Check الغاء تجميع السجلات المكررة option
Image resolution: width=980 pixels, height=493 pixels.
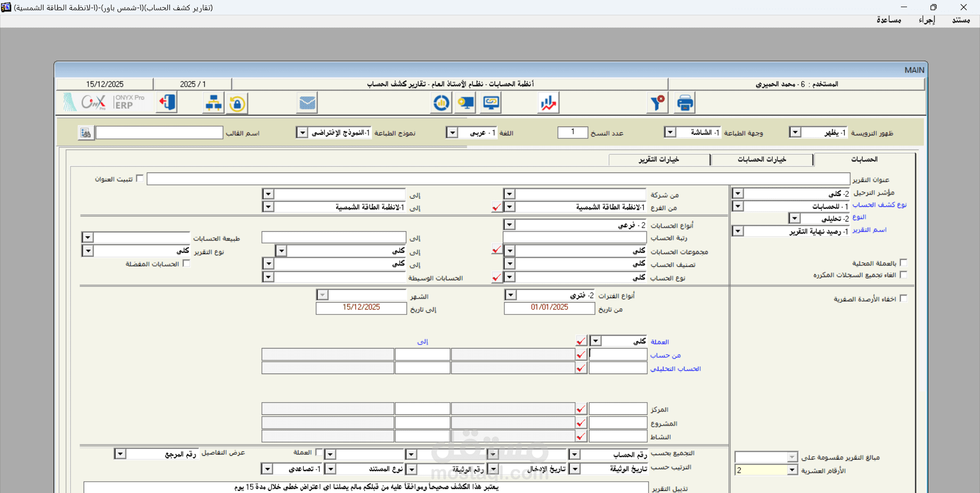click(903, 275)
